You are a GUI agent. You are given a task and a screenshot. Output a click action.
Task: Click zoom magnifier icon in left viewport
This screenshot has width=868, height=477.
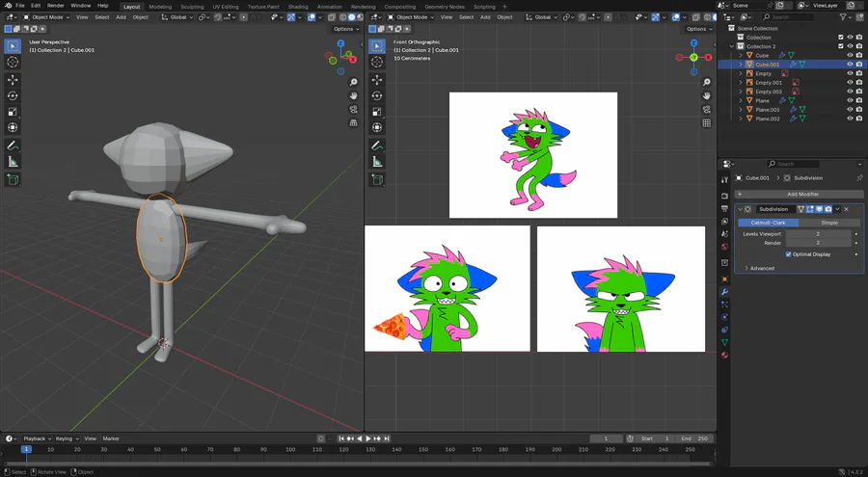click(353, 83)
